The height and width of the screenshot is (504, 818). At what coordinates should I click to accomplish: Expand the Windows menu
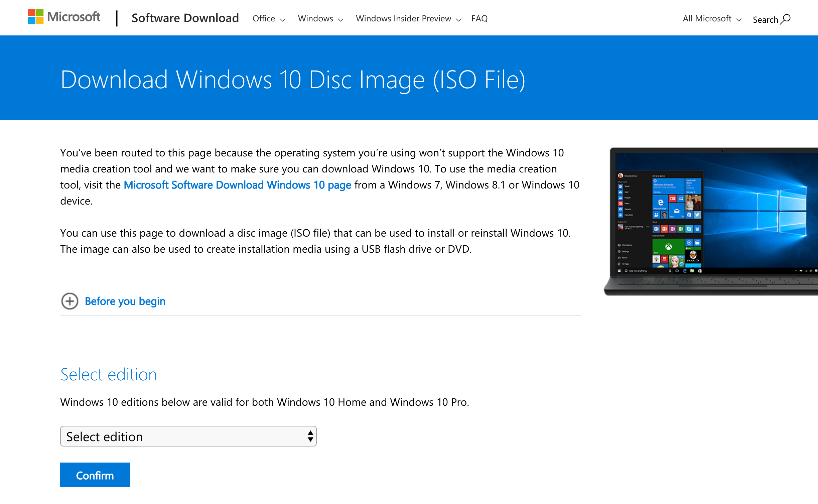[320, 18]
